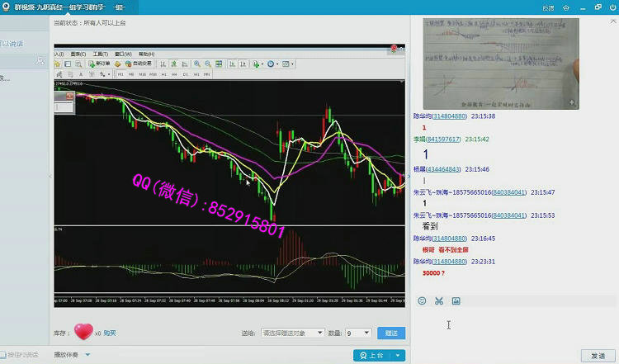Select the M1 timeframe button

point(120,74)
